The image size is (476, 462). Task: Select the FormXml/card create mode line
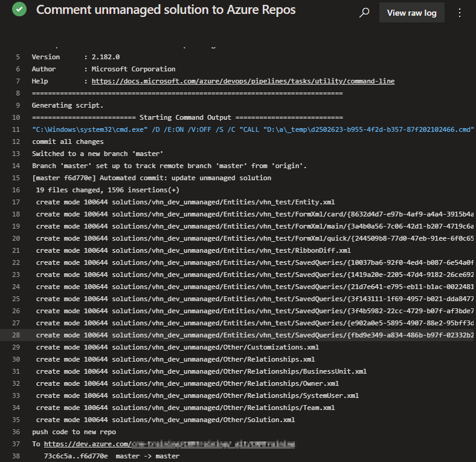[x=254, y=214]
